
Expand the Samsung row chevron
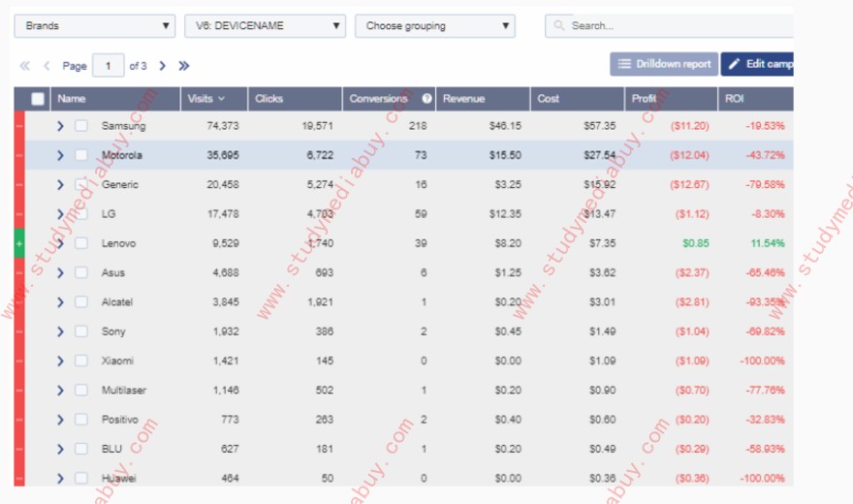[x=60, y=126]
